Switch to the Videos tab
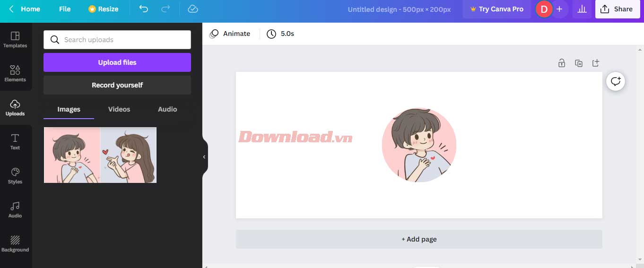Viewport: 644px width, 268px height. (x=119, y=109)
